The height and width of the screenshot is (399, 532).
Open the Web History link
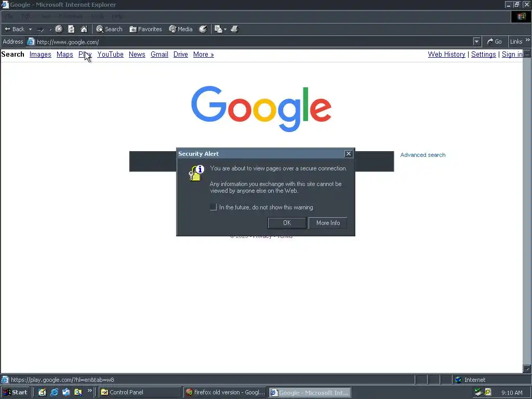tap(446, 54)
